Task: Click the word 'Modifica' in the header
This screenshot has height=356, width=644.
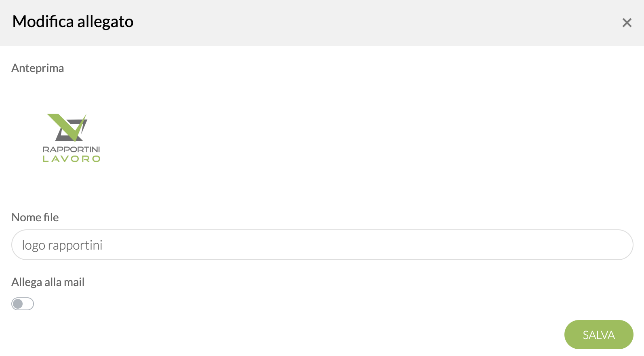Action: point(43,21)
